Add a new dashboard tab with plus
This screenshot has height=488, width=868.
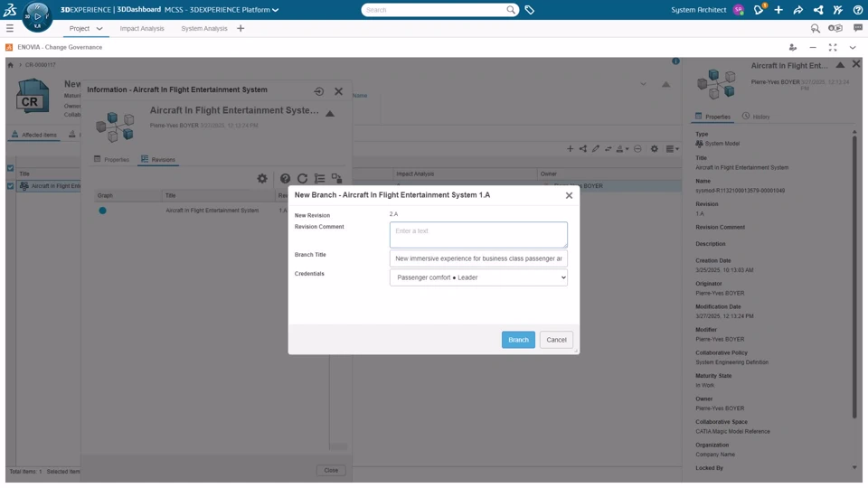tap(241, 28)
